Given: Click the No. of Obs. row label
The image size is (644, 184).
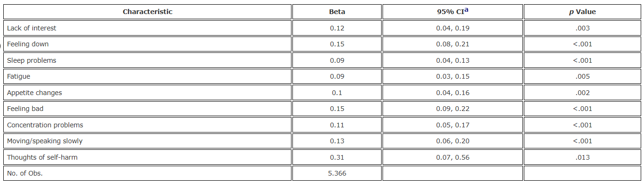Looking at the screenshot, I should tap(24, 173).
